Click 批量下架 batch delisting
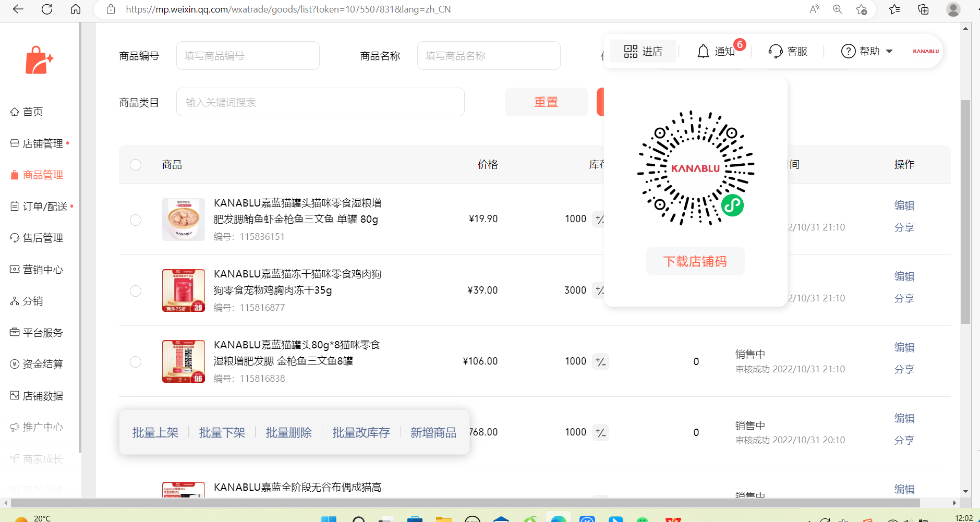Viewport: 980px width, 522px height. click(x=222, y=433)
